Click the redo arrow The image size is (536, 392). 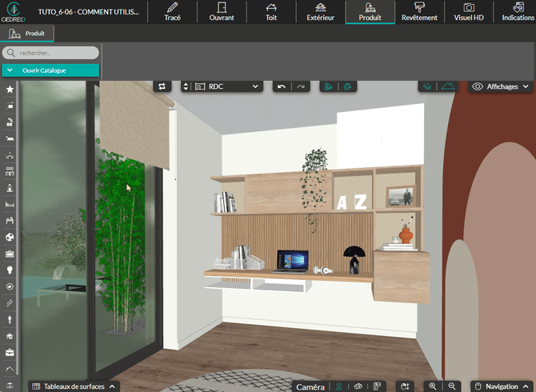(300, 86)
